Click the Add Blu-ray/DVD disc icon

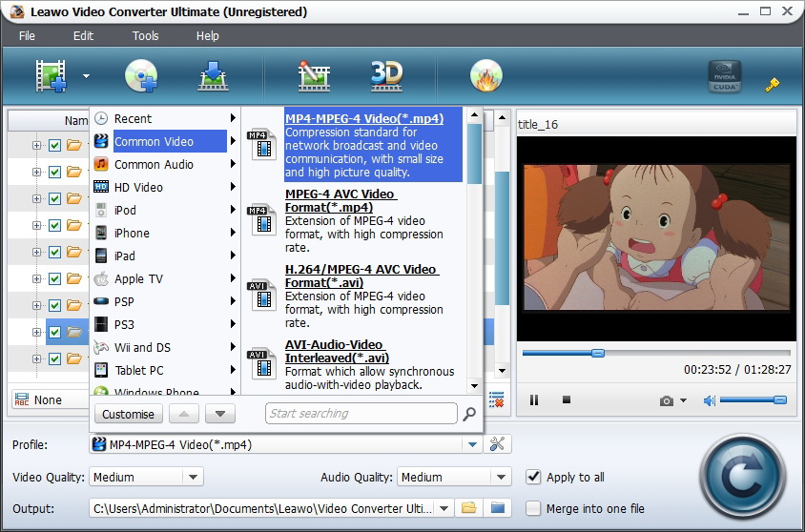141,76
